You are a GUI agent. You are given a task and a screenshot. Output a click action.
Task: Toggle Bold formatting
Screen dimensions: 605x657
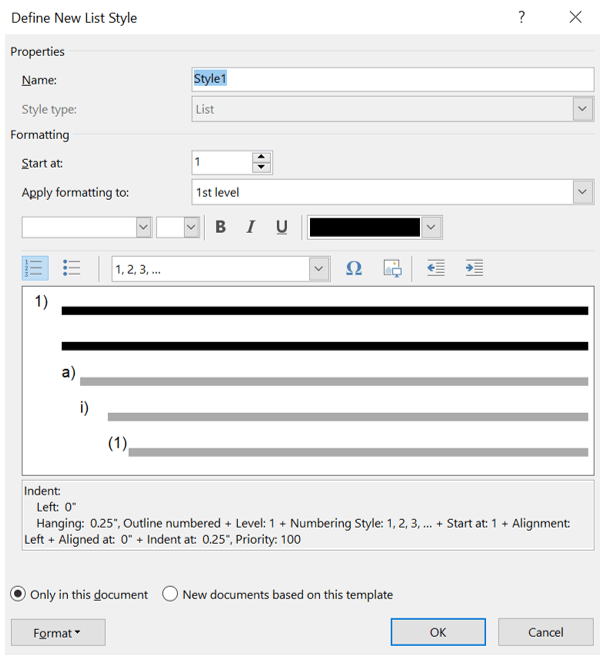pyautogui.click(x=220, y=228)
